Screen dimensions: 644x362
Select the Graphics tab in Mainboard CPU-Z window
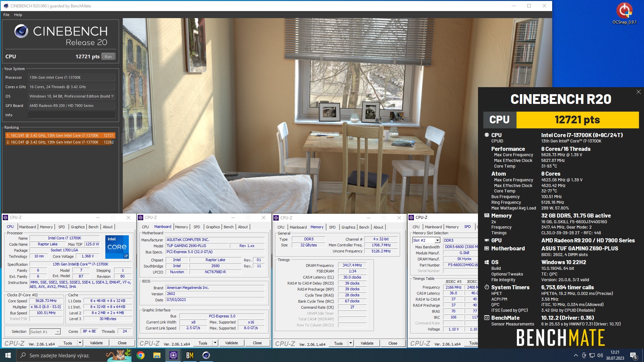(213, 227)
